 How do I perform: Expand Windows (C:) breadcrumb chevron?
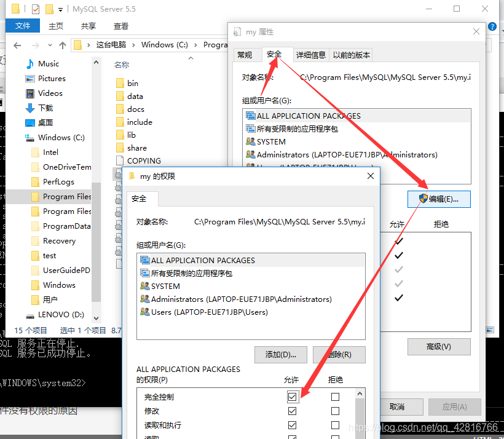point(195,45)
